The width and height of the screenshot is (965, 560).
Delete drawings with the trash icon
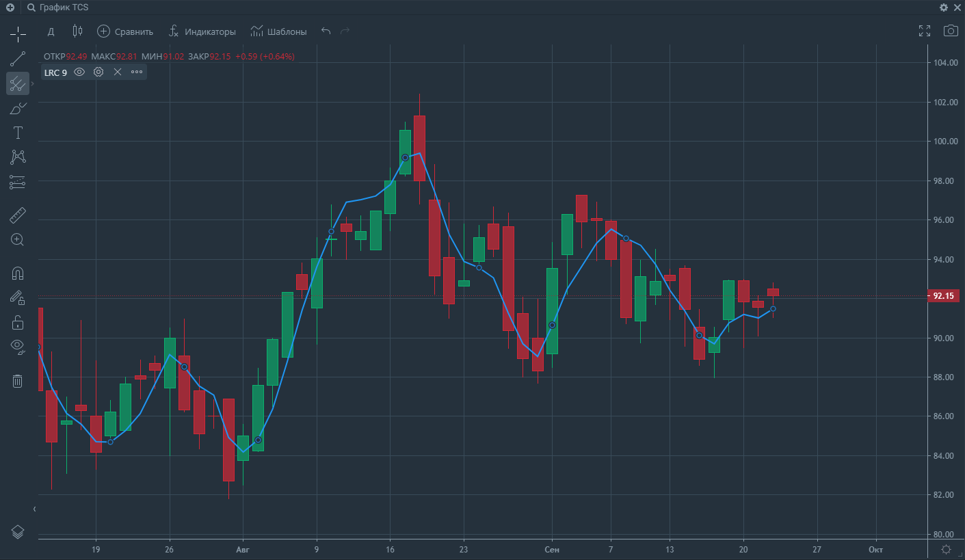point(18,381)
